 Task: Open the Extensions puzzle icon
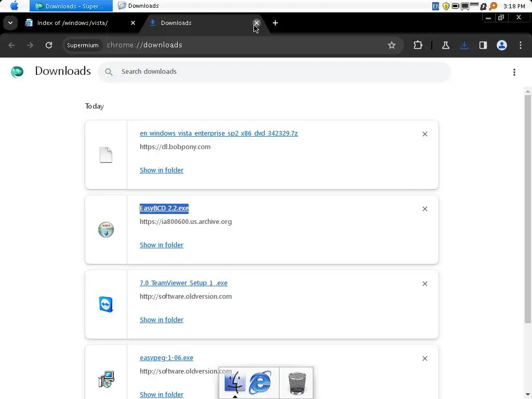click(x=418, y=45)
